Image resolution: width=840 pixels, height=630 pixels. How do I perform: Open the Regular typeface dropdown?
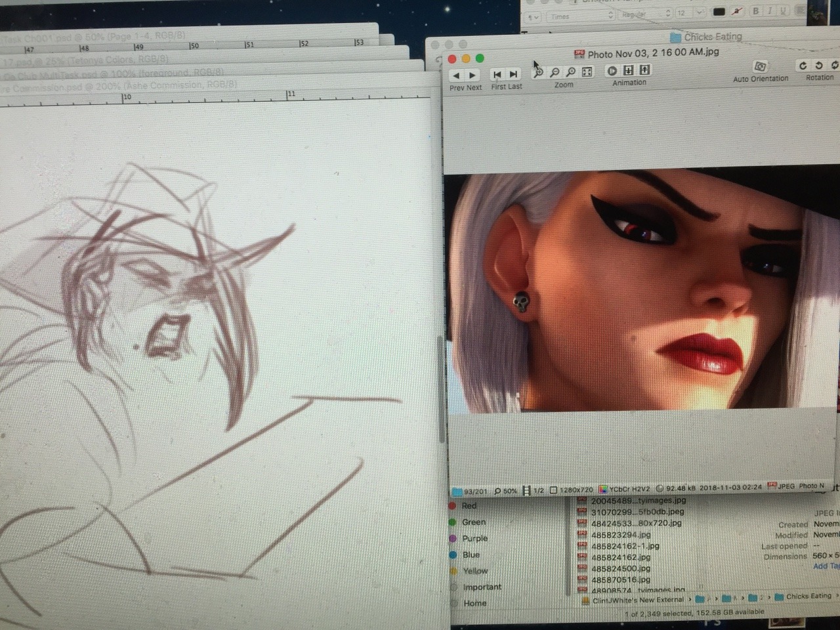point(646,14)
